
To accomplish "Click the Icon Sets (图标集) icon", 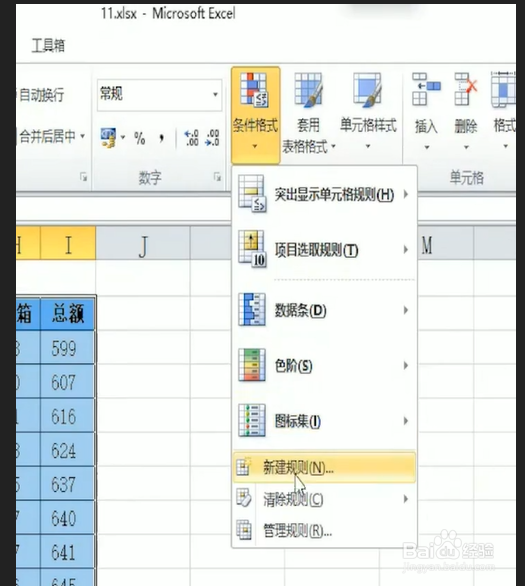I will pos(252,420).
